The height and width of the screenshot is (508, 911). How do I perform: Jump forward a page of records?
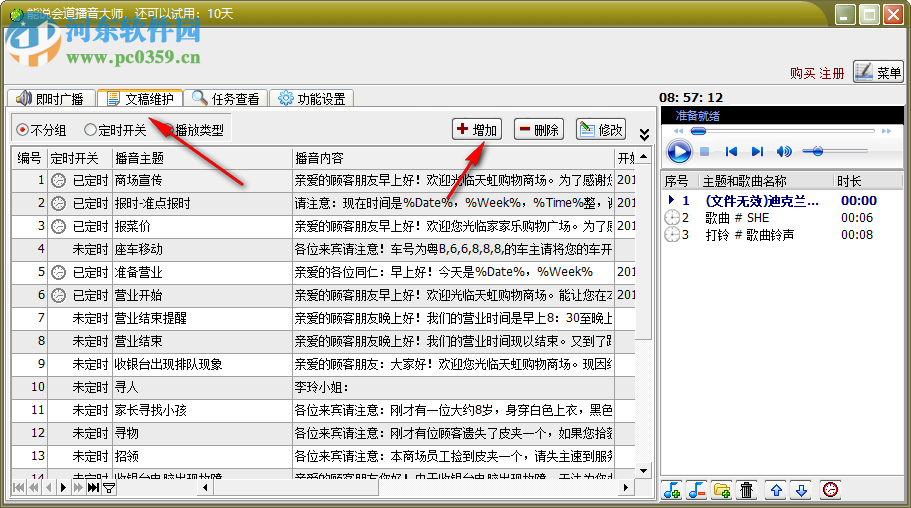pos(78,488)
